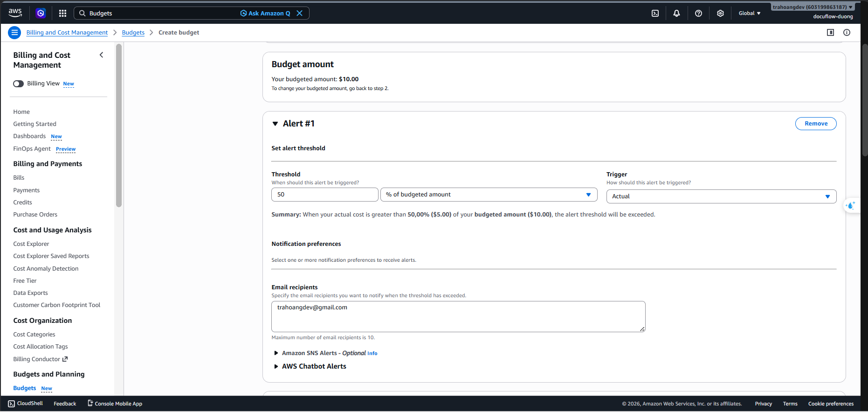Open Cost Explorer in the sidebar
868x412 pixels.
(31, 244)
